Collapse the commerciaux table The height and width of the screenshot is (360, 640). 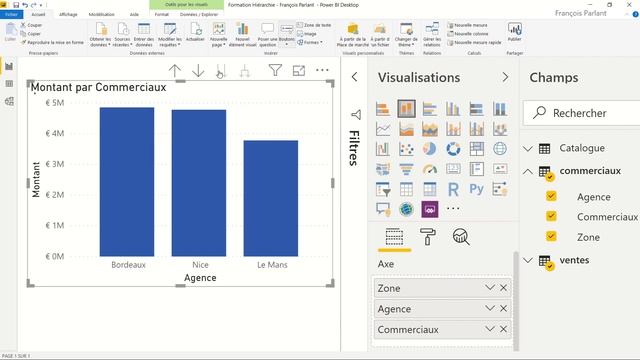(x=528, y=171)
